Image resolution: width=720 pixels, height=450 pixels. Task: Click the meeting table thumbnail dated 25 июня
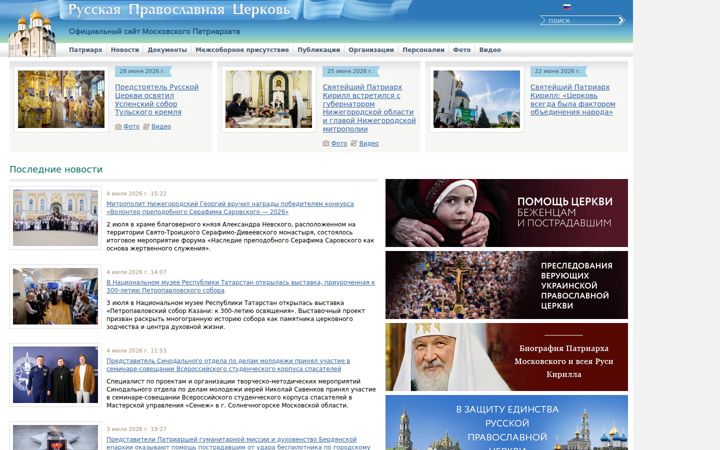coord(269,99)
